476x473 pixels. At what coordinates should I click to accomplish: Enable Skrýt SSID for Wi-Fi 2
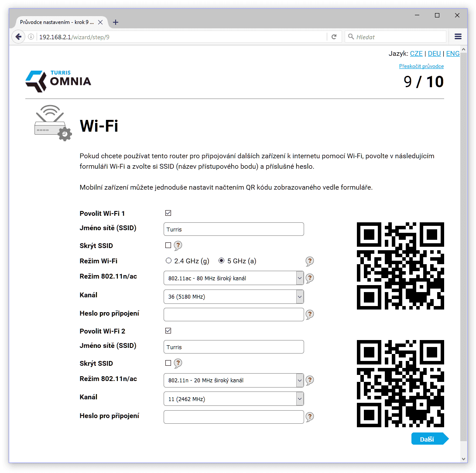tap(168, 363)
